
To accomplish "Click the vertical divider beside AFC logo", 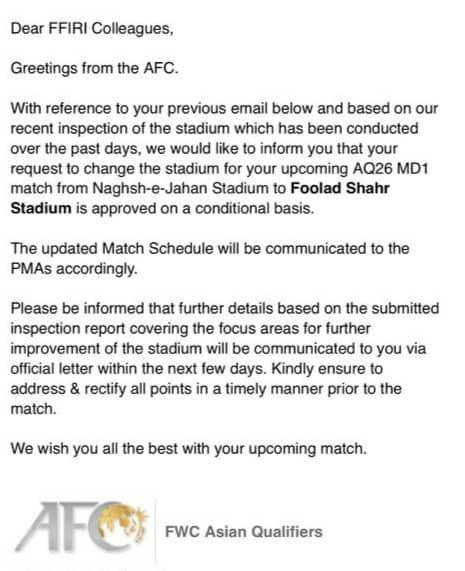I will coord(156,530).
